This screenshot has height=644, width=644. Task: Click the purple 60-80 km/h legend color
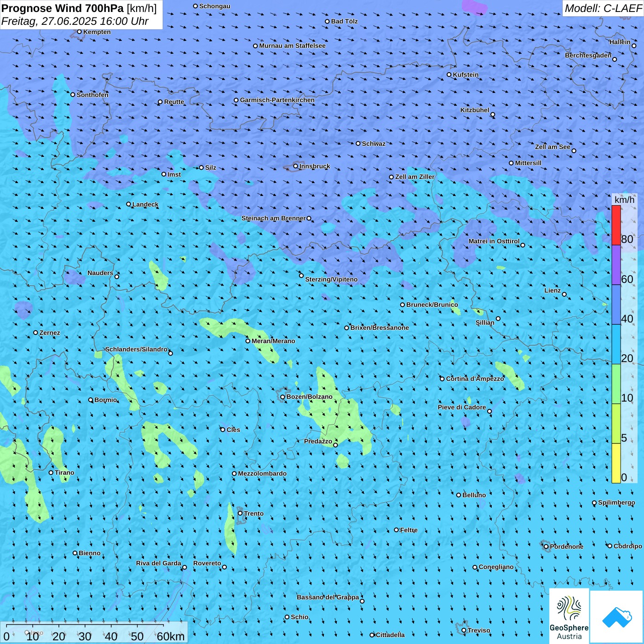(616, 265)
